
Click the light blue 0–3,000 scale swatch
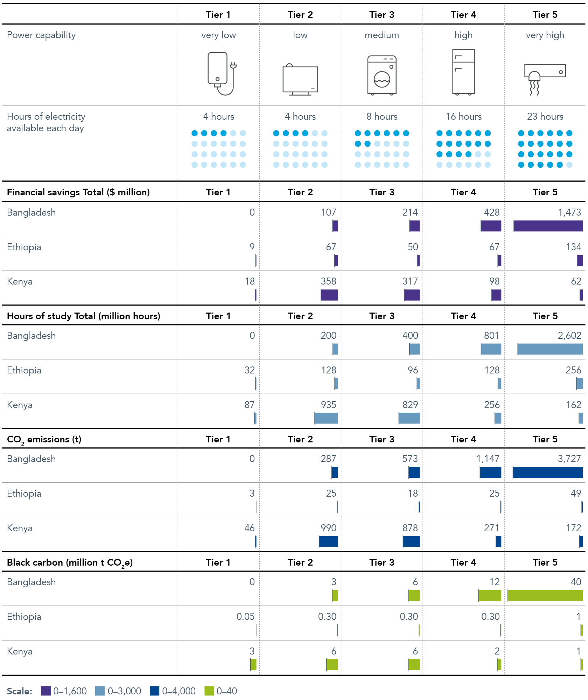click(x=100, y=691)
